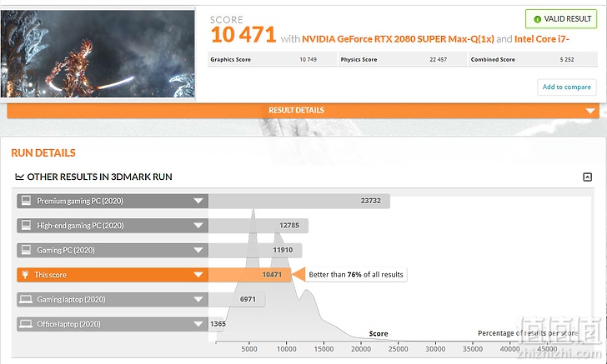Click the RUN DETAILS heading
This screenshot has height=364, width=607.
click(x=43, y=153)
